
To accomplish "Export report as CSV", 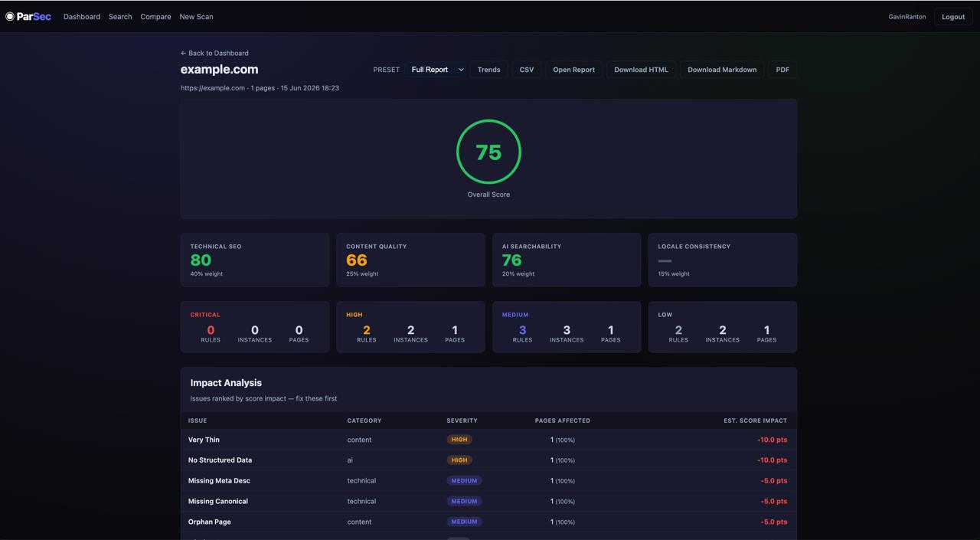I will coord(527,70).
